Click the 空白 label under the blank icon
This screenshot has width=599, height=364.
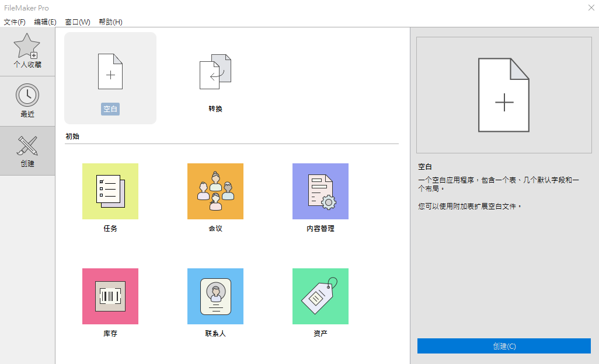(110, 109)
